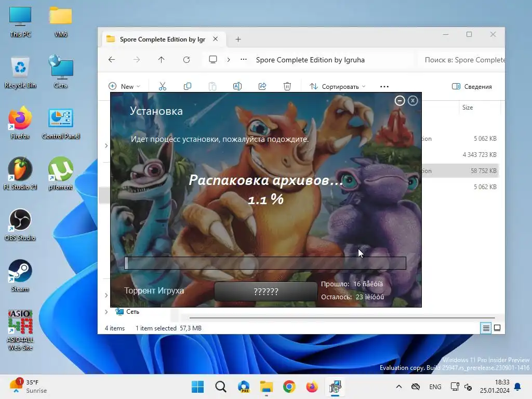
Task: Click the installer setup icon on taskbar
Action: tap(335, 387)
